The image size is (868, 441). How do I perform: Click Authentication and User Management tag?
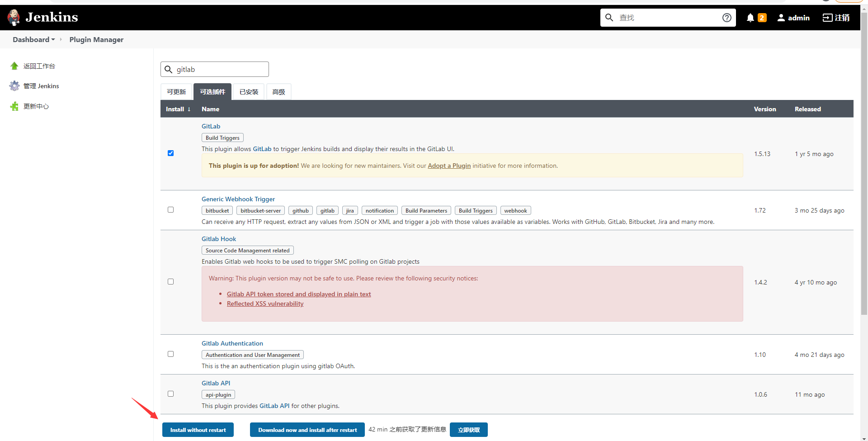pos(253,355)
